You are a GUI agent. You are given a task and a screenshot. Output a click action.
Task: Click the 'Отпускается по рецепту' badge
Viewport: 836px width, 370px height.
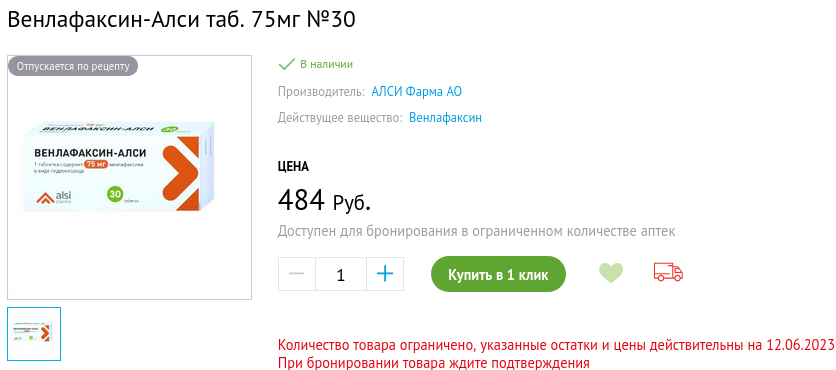pyautogui.click(x=73, y=67)
